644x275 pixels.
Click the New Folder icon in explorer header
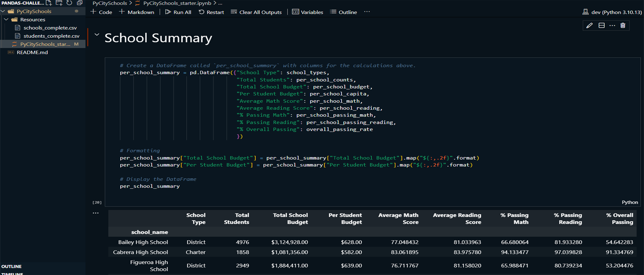59,3
